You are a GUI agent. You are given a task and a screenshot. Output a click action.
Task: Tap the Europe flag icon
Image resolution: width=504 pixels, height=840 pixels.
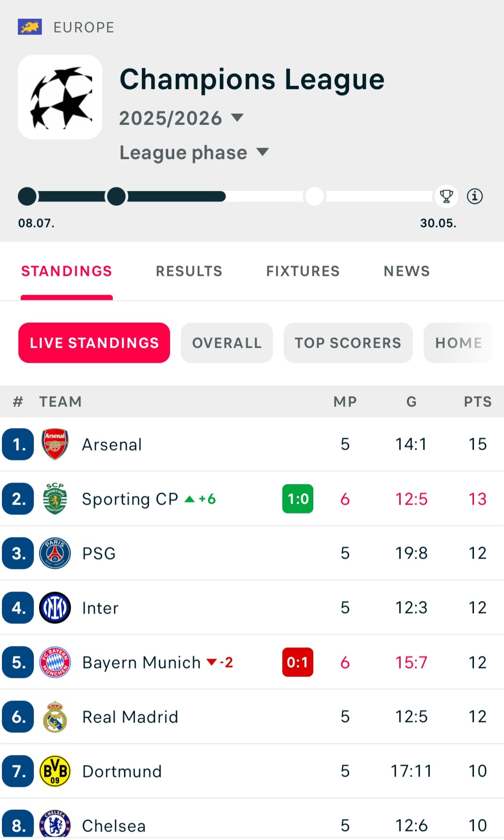pos(30,27)
